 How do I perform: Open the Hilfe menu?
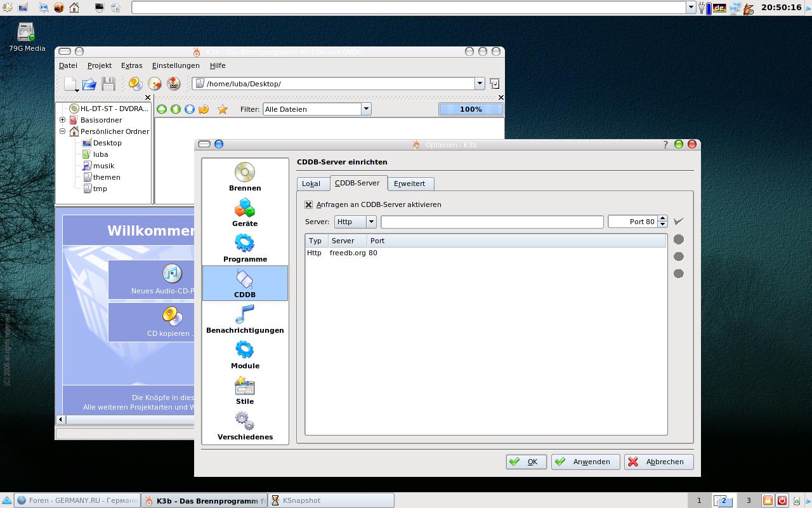218,65
